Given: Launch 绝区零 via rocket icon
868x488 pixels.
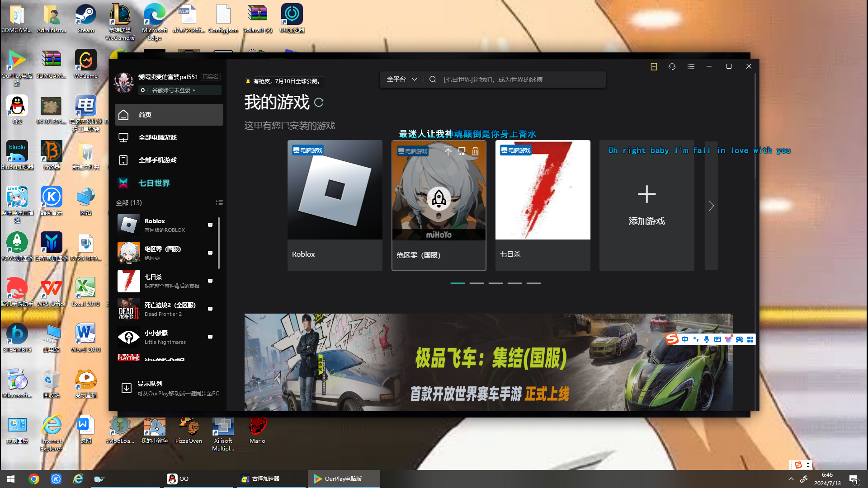Looking at the screenshot, I should [x=439, y=198].
